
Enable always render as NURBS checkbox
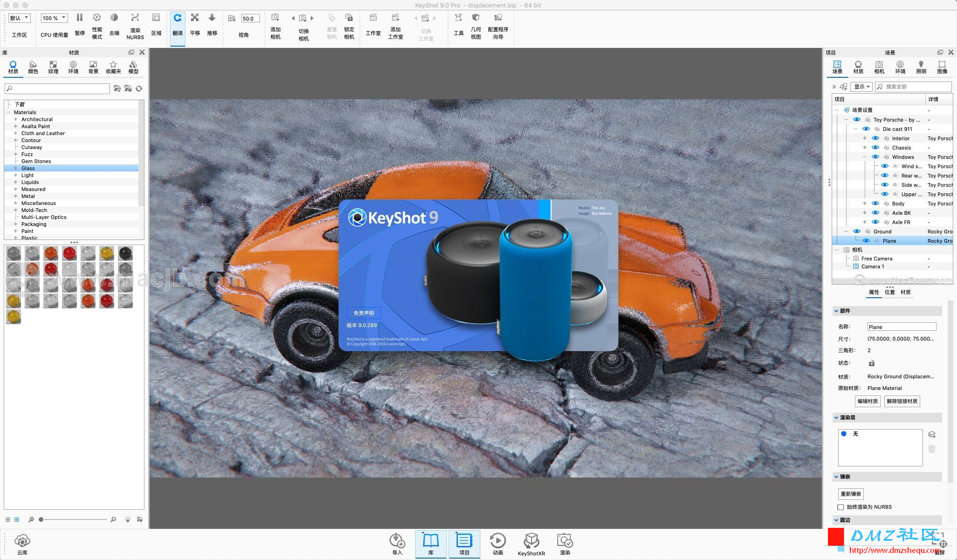click(x=841, y=507)
